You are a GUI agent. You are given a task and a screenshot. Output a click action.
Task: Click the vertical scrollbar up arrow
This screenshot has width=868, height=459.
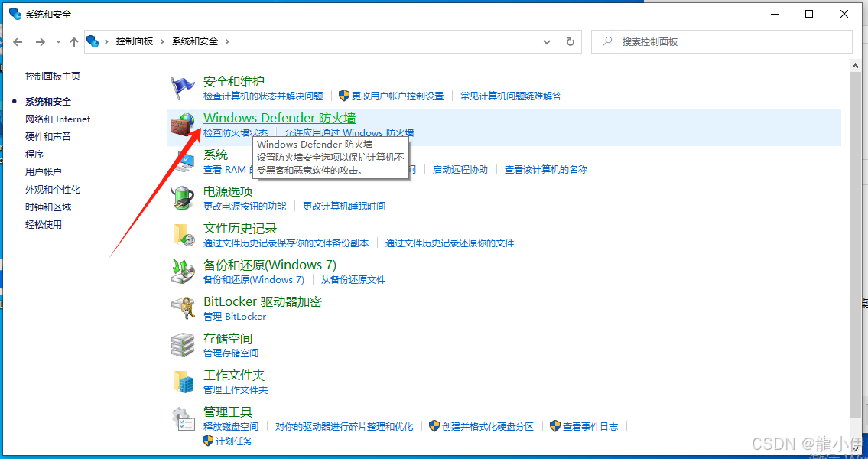click(855, 66)
